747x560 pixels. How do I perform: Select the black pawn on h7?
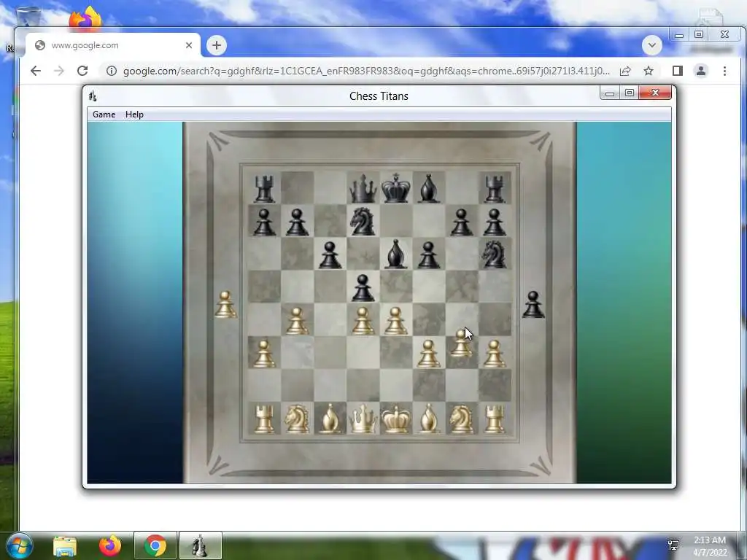coord(495,222)
